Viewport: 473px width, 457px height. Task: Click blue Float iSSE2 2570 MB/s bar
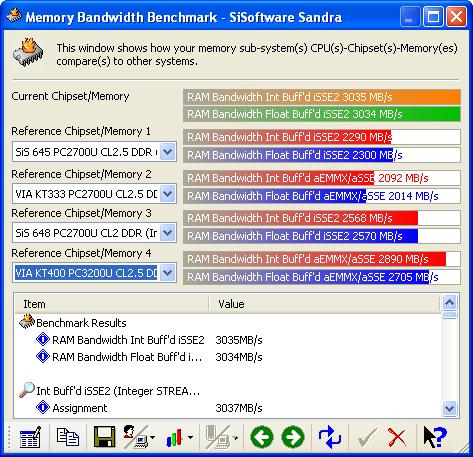[322, 236]
